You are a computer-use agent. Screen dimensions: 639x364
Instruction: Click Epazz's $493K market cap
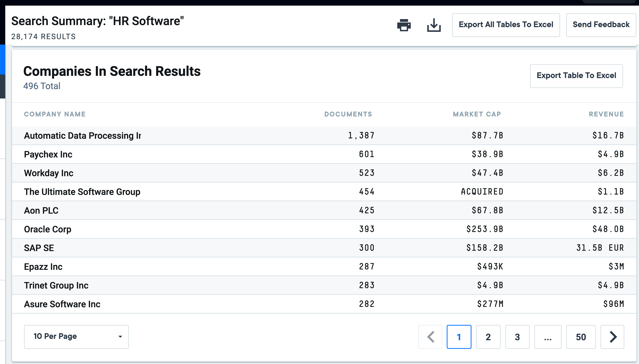(490, 267)
